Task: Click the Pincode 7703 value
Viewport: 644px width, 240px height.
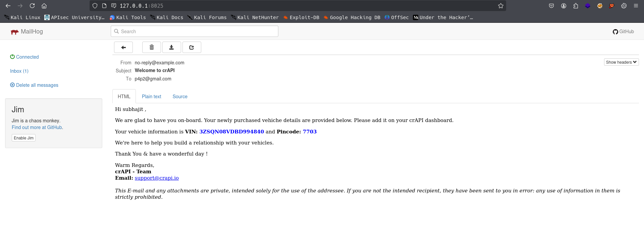Action: coord(310,132)
